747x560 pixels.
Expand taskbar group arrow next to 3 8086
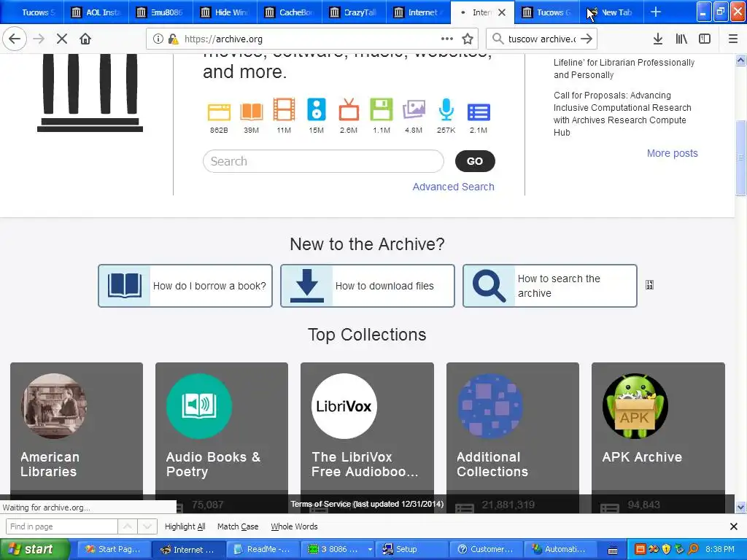370,549
